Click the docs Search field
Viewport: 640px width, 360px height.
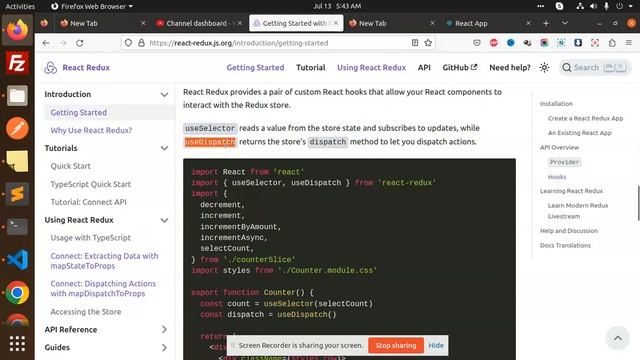click(x=596, y=68)
